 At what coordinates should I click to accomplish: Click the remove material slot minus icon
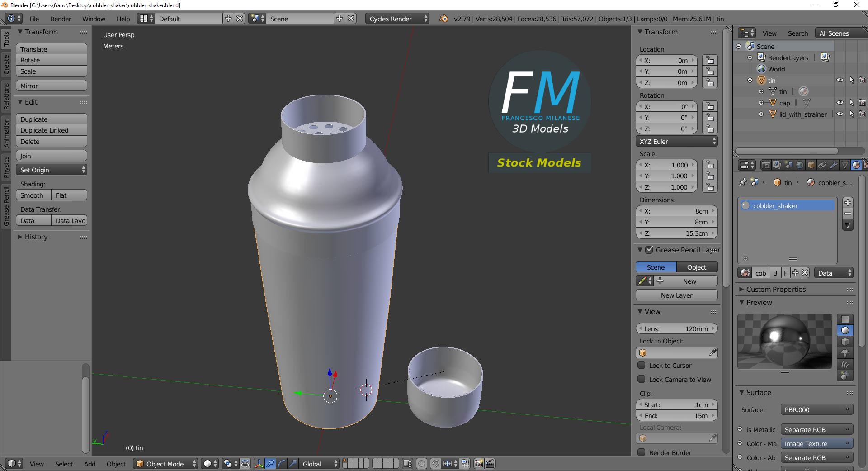tap(848, 214)
